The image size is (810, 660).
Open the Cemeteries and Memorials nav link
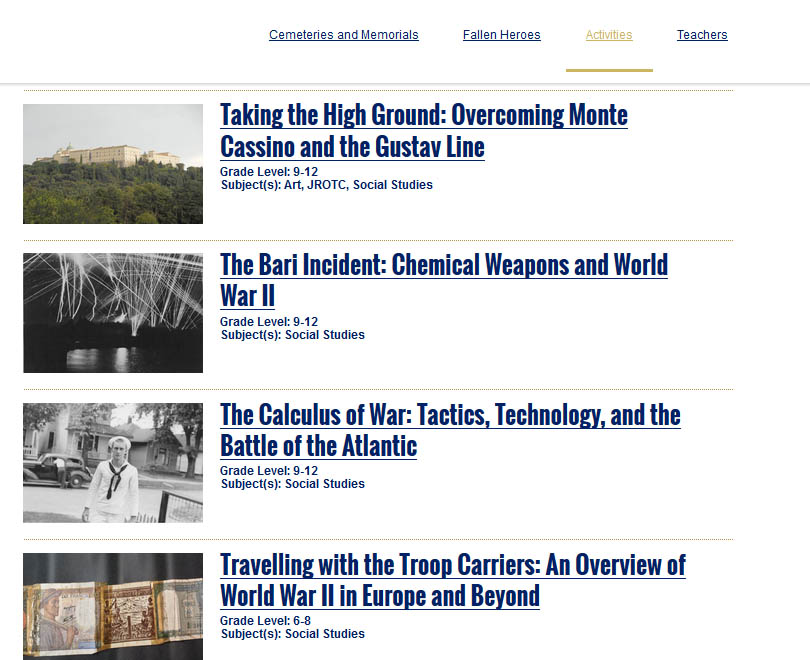coord(343,35)
